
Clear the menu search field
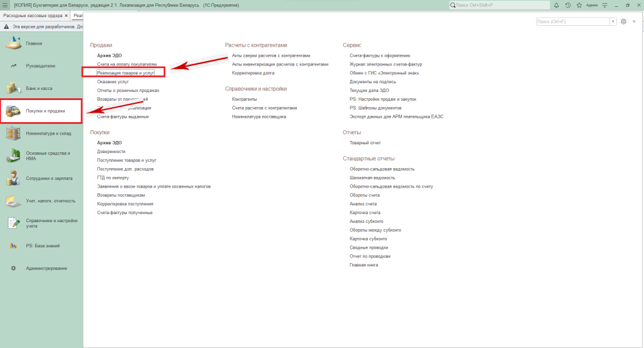[x=613, y=21]
